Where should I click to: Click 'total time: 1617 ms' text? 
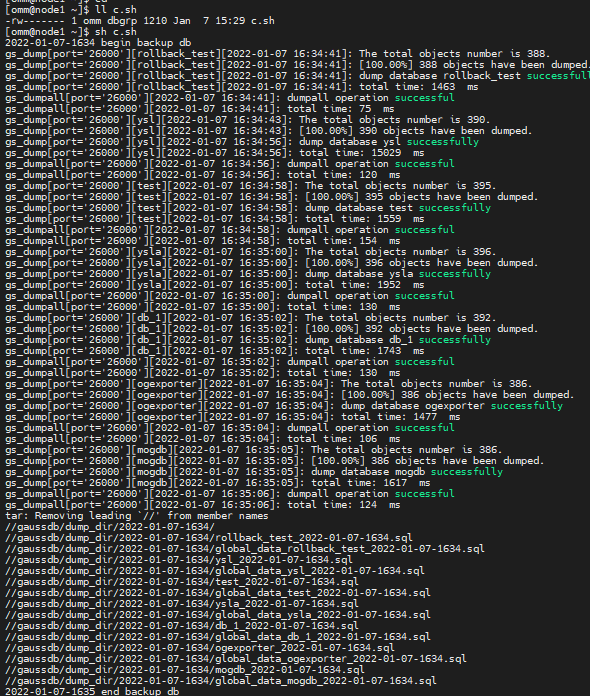click(371, 483)
